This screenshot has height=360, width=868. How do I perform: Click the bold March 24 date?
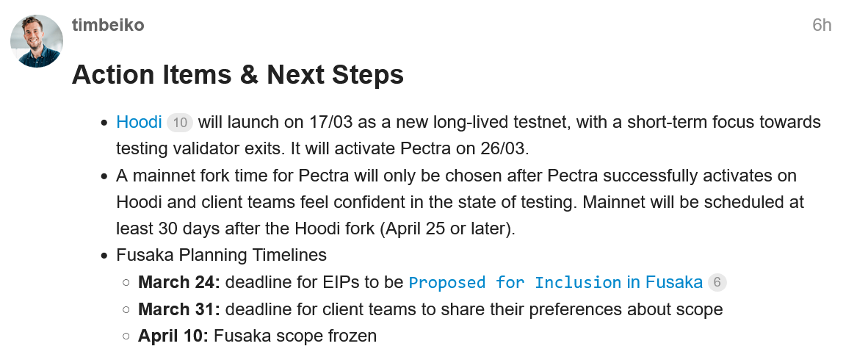tap(178, 282)
